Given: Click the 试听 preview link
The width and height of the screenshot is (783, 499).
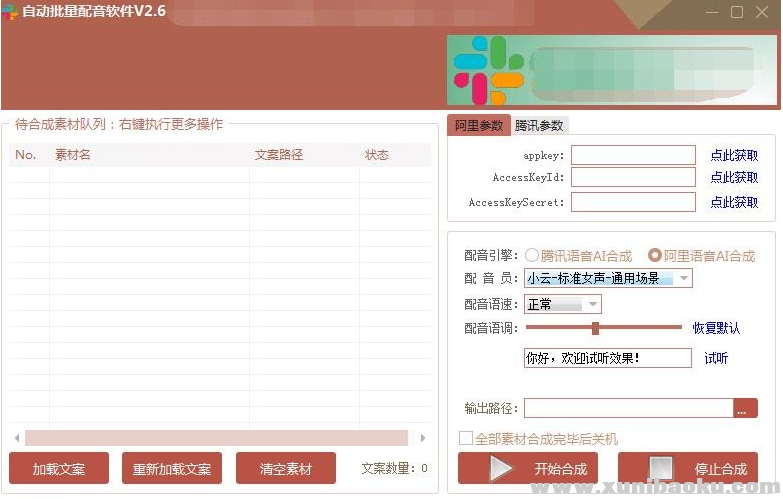Looking at the screenshot, I should click(716, 358).
